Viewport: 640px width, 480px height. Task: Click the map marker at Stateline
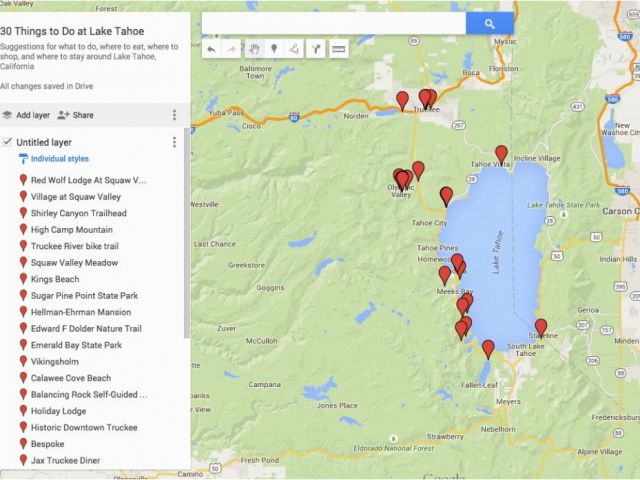(541, 327)
